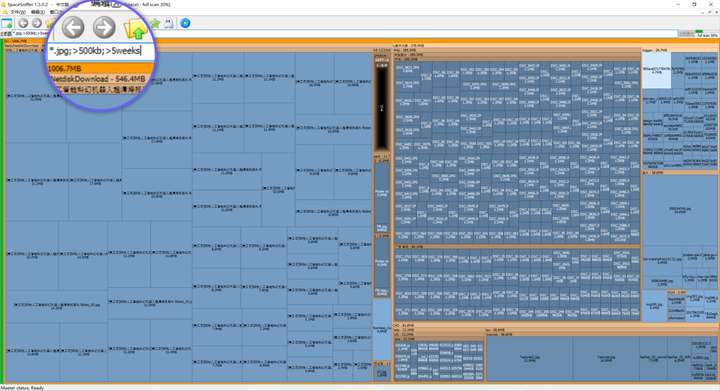Click the small grey back arrow in toolbar
Screen dimensions: 720x391
coord(23,23)
